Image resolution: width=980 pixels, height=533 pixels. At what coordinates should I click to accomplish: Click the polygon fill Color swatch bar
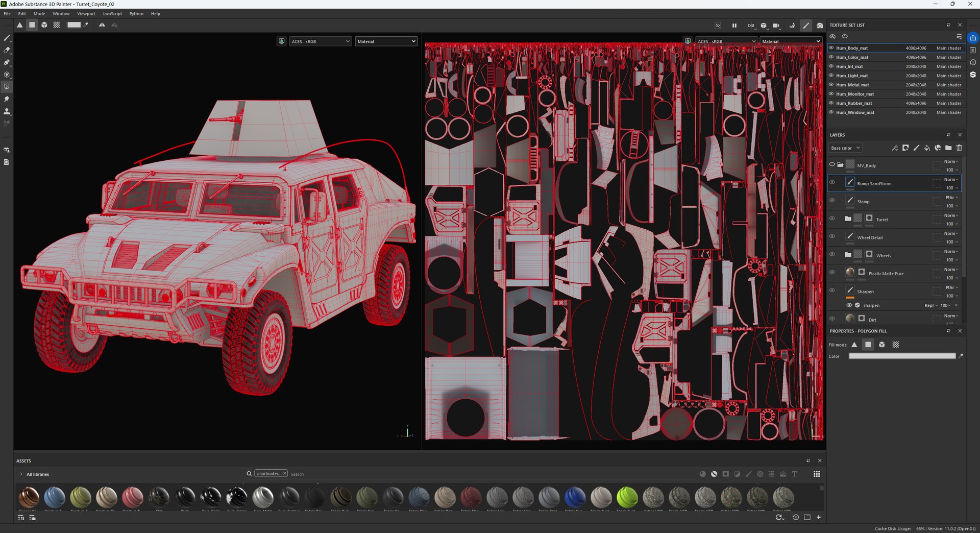tap(902, 356)
